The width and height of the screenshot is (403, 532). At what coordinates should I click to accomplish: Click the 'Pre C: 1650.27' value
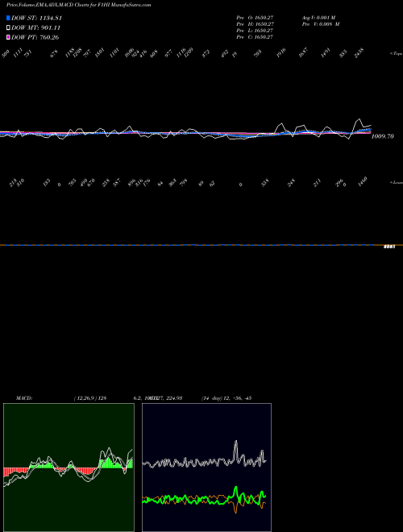(x=255, y=37)
